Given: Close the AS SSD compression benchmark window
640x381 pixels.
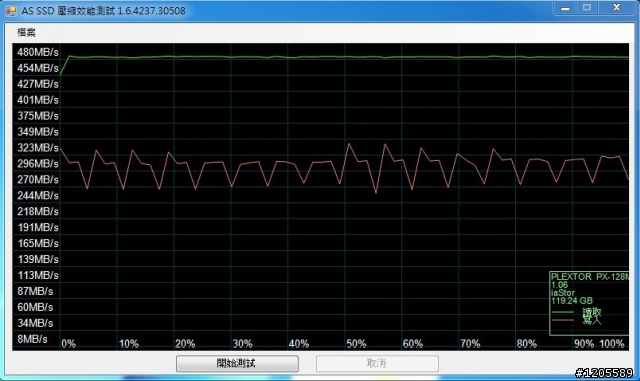Looking at the screenshot, I should (x=617, y=8).
